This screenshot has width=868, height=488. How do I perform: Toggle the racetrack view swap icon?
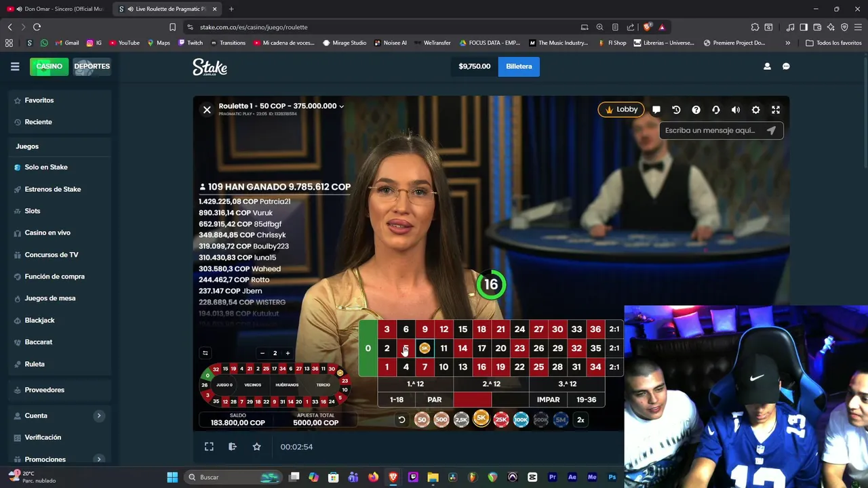(205, 353)
